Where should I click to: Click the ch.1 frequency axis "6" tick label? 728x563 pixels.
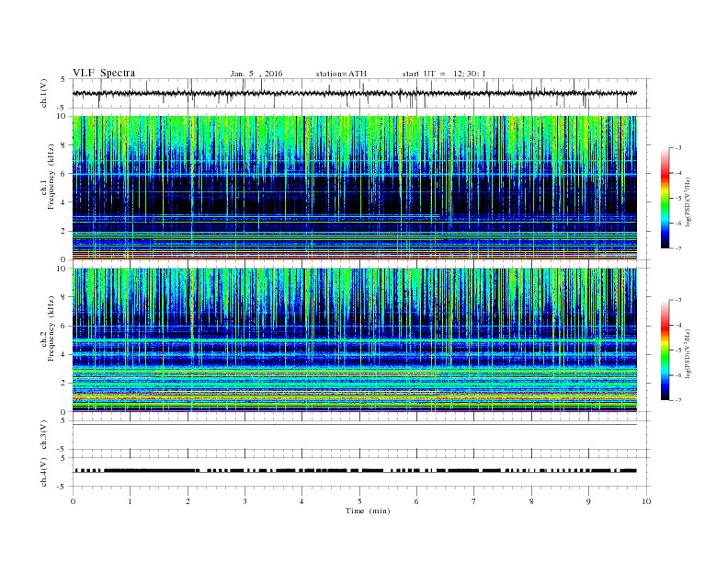point(64,174)
